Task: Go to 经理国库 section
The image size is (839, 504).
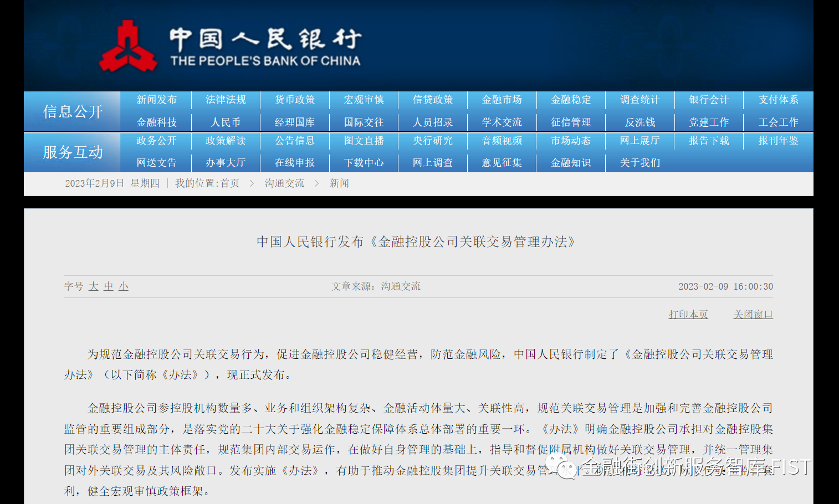Action: tap(295, 122)
